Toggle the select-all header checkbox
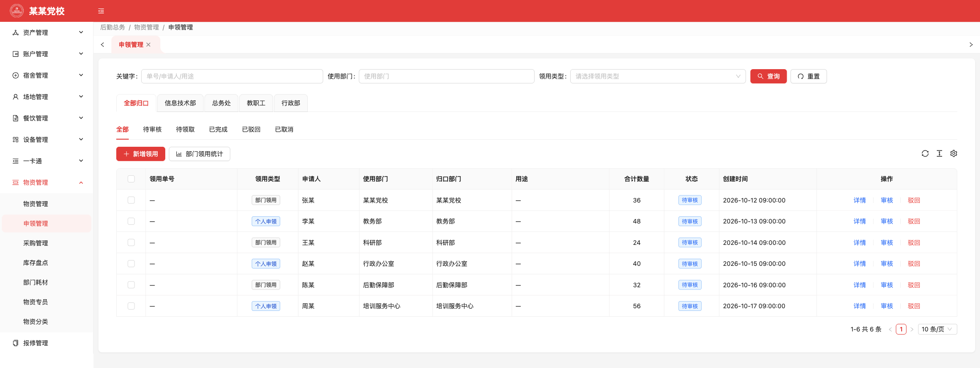 (x=131, y=179)
